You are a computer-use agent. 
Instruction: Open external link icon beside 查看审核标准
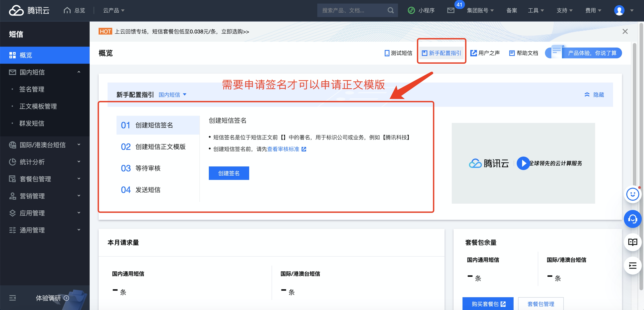tap(304, 149)
